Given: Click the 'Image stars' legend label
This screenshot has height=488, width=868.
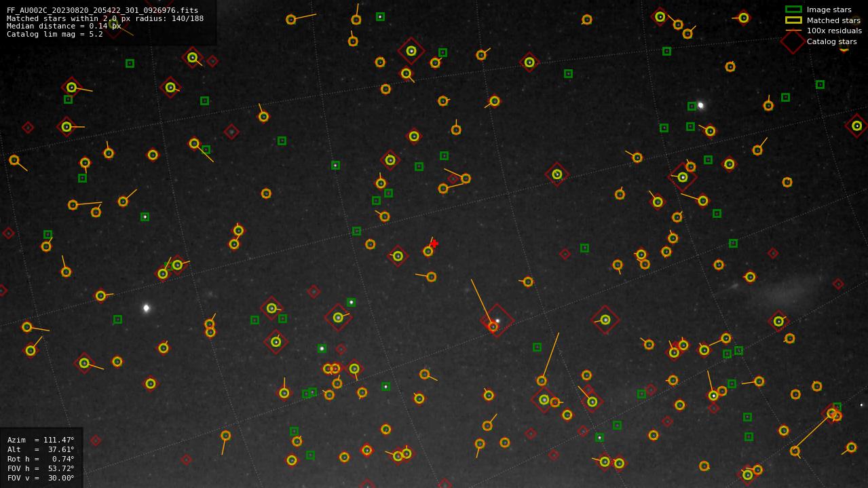Looking at the screenshot, I should click(x=829, y=10).
